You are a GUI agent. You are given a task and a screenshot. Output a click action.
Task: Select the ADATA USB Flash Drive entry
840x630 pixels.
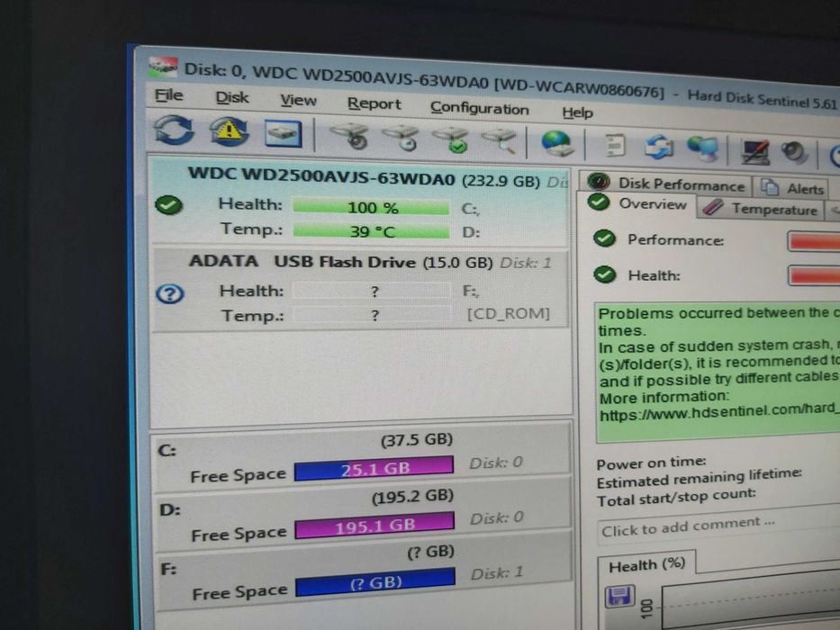coord(360,290)
